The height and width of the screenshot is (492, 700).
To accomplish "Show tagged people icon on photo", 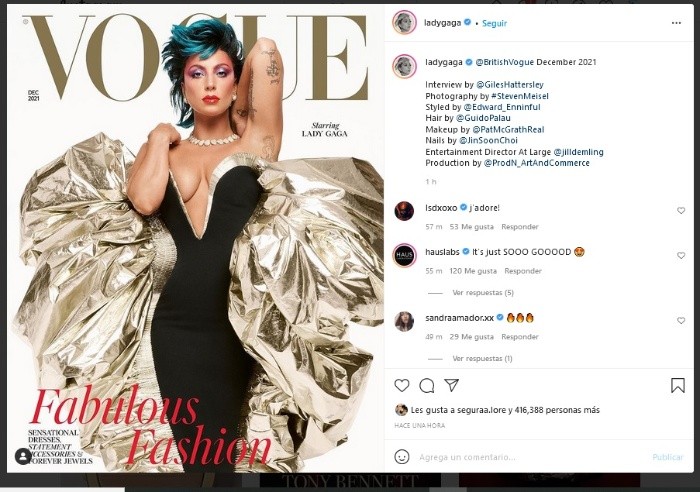I will [x=23, y=456].
